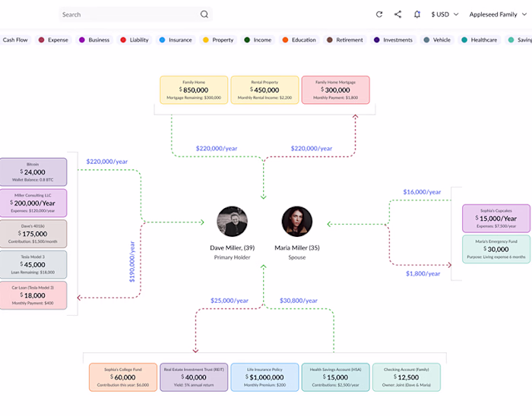Click the refresh icon in header
Viewport: 532px width, 416px height.
click(x=379, y=14)
